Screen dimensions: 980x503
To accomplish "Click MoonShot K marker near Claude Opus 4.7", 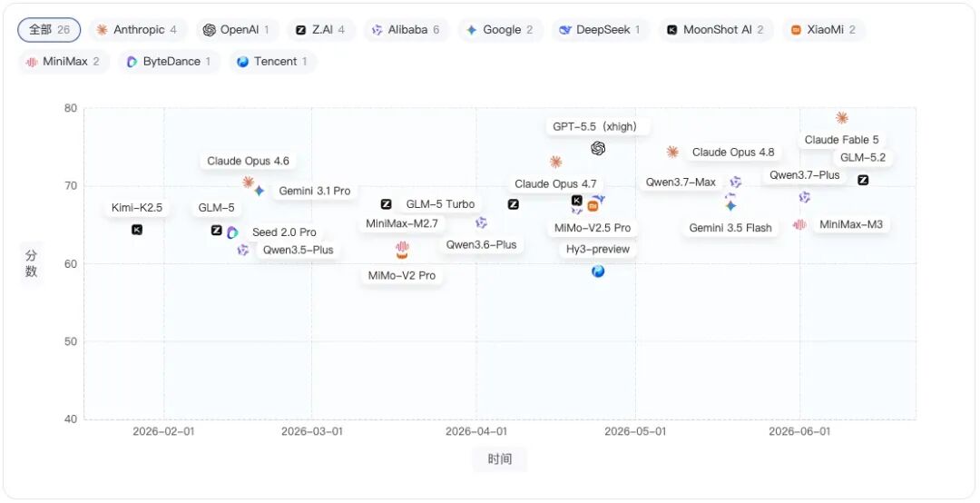I will point(577,200).
